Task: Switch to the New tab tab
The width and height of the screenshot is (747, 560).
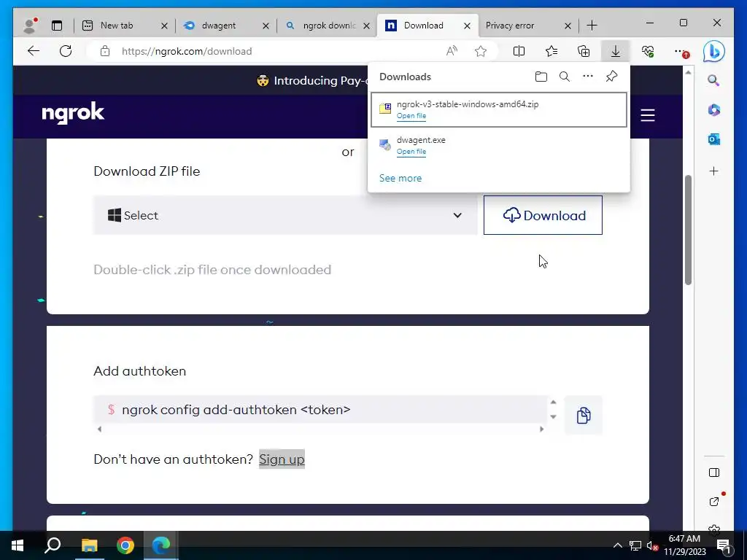Action: (x=124, y=26)
